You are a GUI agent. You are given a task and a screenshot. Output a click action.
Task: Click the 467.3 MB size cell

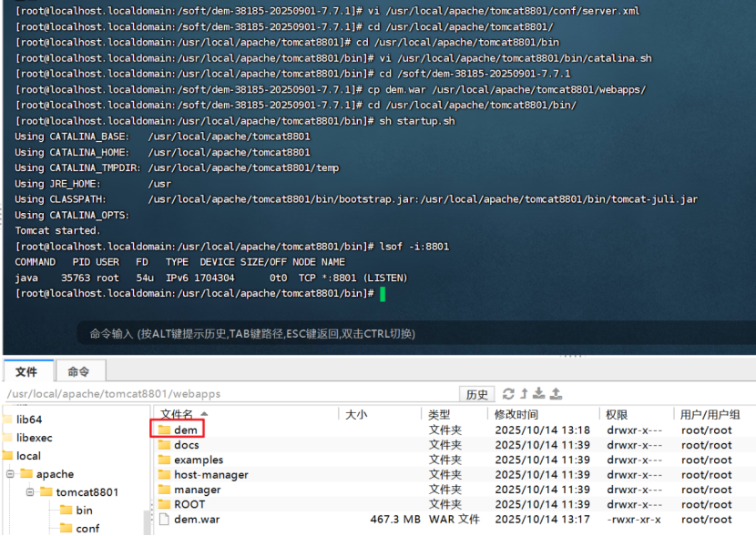click(395, 519)
